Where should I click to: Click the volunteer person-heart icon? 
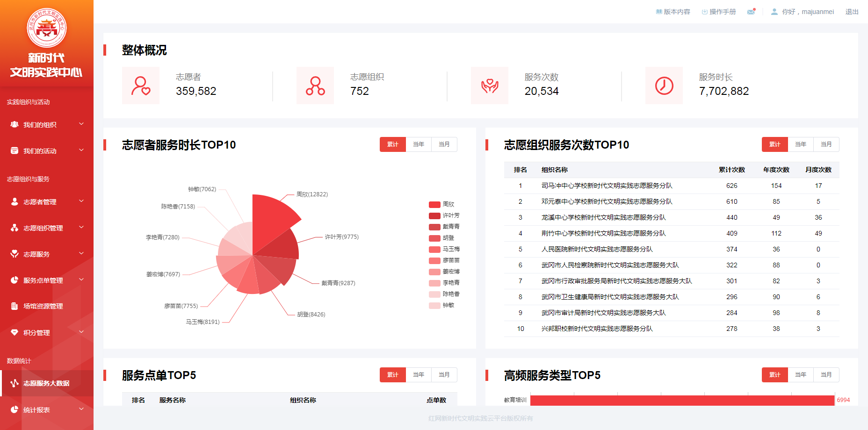tap(141, 86)
